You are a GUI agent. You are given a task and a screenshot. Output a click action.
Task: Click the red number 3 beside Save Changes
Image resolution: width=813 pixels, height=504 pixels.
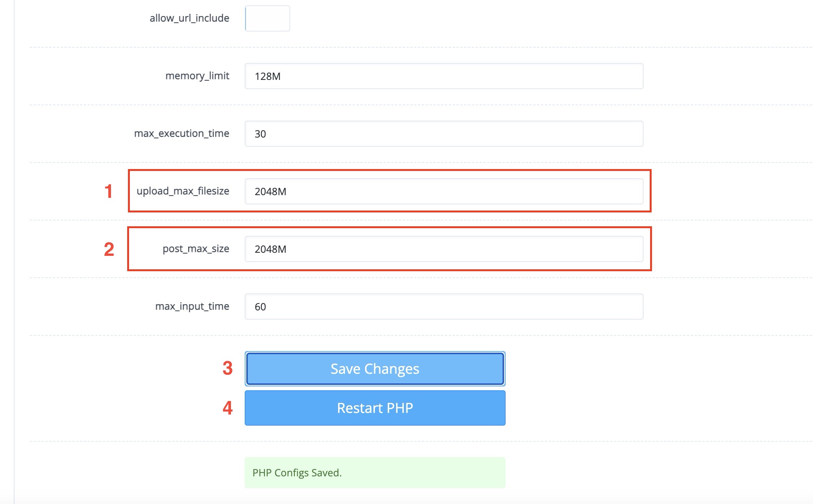pos(227,368)
